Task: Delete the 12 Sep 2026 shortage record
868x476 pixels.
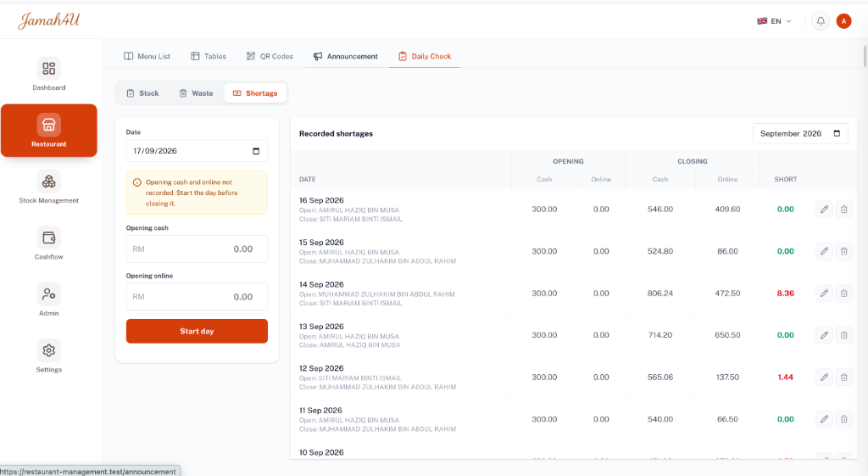Action: [x=843, y=378]
